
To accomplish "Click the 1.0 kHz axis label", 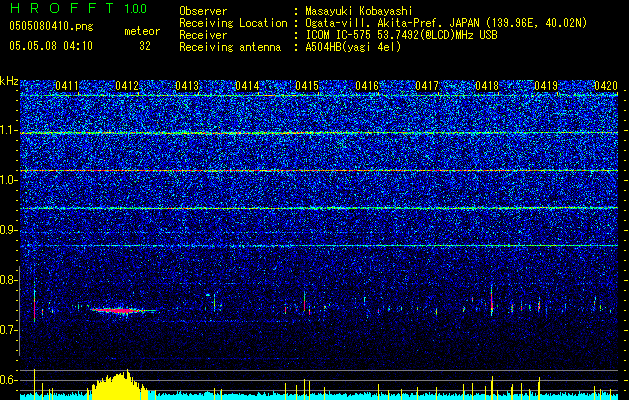I will pos(9,180).
